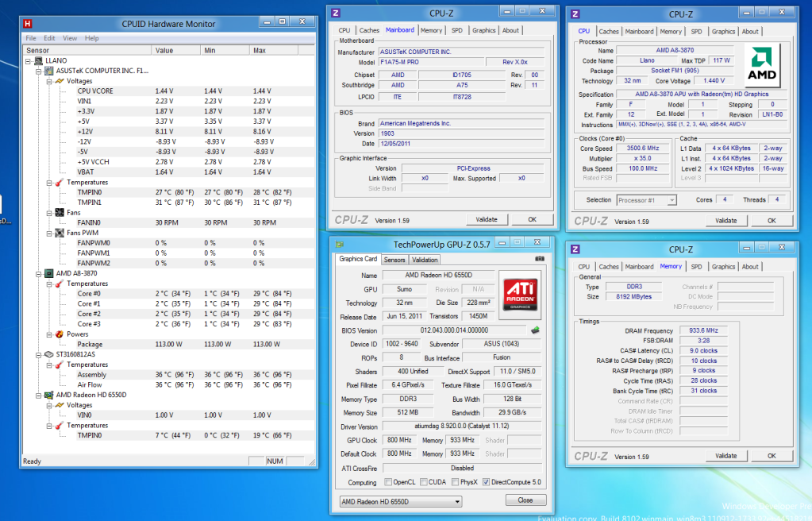812x521 pixels.
Task: Click the GPU-Z BIOS save chip icon
Action: click(x=536, y=330)
